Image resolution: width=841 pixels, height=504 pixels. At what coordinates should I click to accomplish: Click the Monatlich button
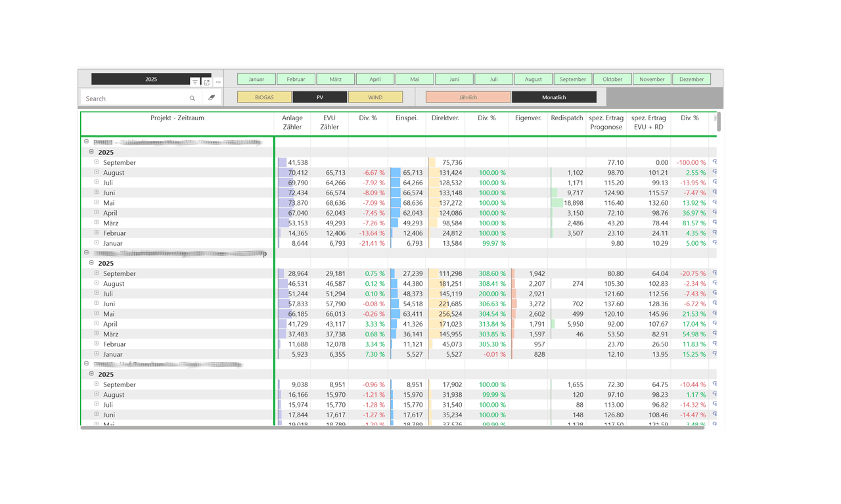pyautogui.click(x=554, y=97)
